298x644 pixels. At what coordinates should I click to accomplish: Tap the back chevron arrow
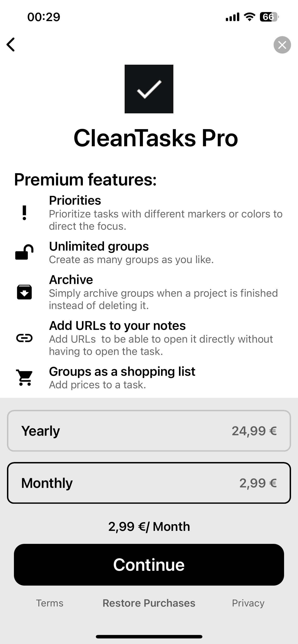11,45
